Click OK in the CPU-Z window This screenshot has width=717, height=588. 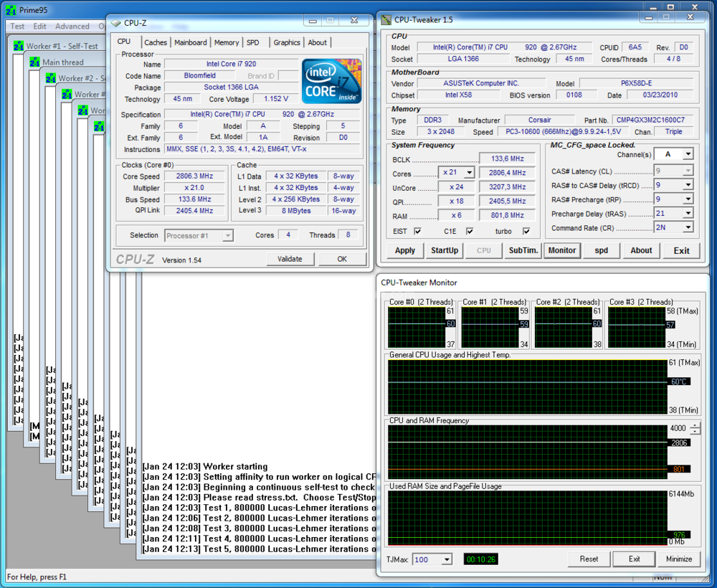coord(342,260)
